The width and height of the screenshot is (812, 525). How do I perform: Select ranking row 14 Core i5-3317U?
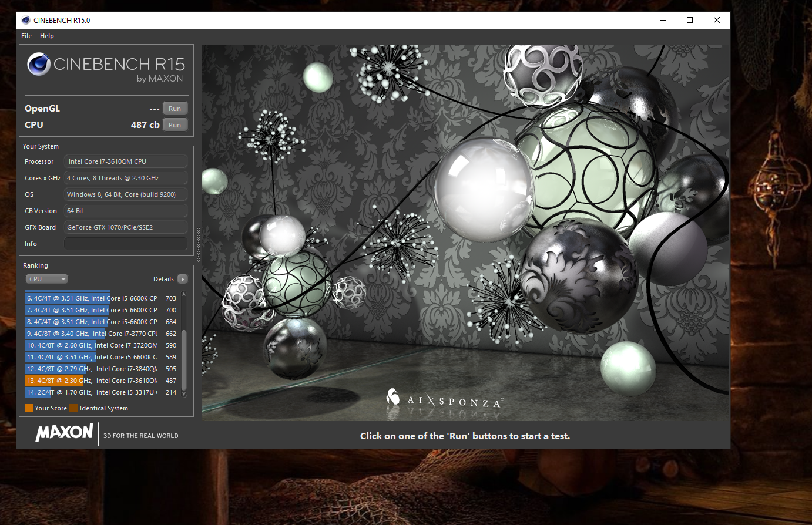[x=102, y=392]
